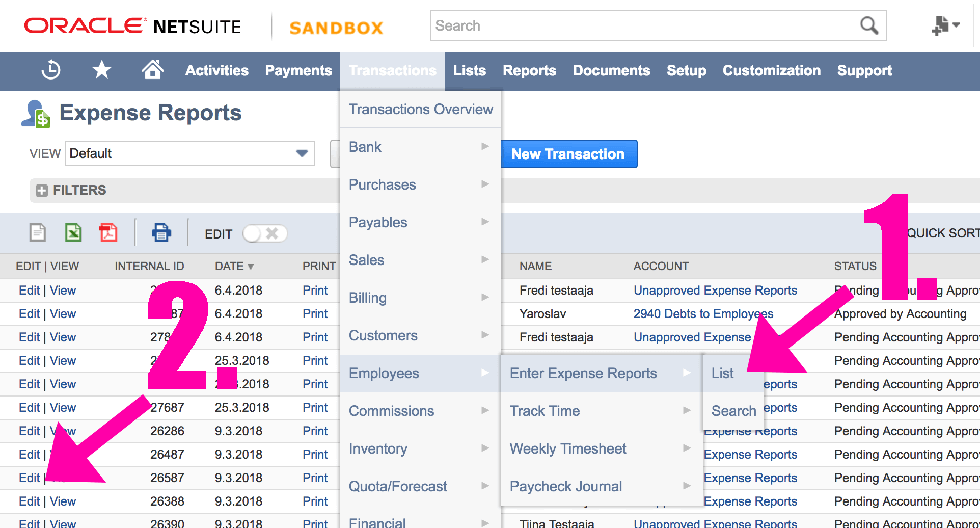Open the Reports menu
Viewport: 980px width, 528px height.
(x=529, y=70)
